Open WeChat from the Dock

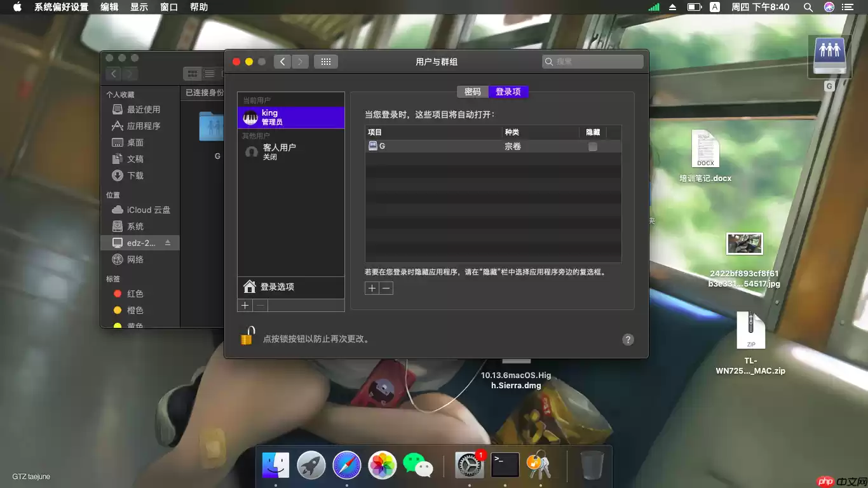point(416,465)
